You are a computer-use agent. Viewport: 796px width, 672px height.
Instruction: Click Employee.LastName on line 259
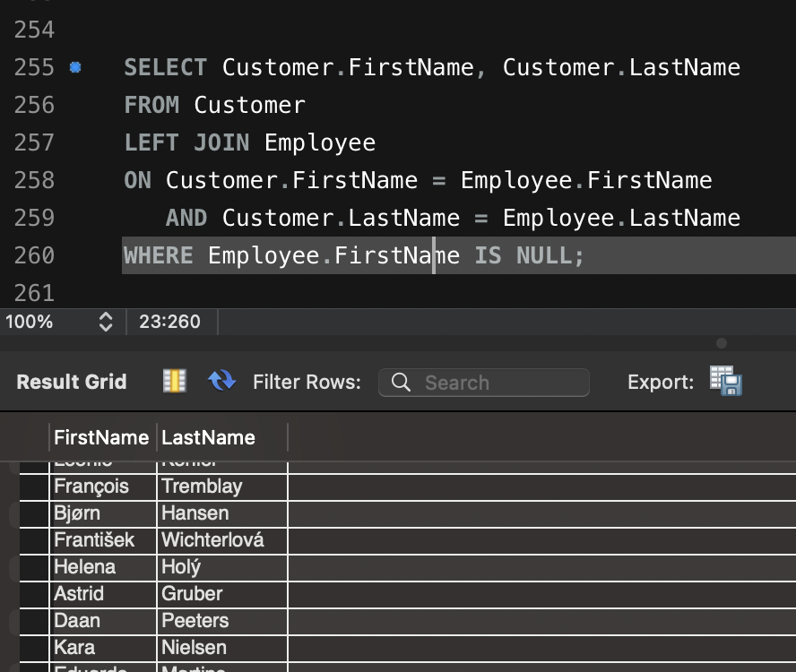pyautogui.click(x=621, y=218)
